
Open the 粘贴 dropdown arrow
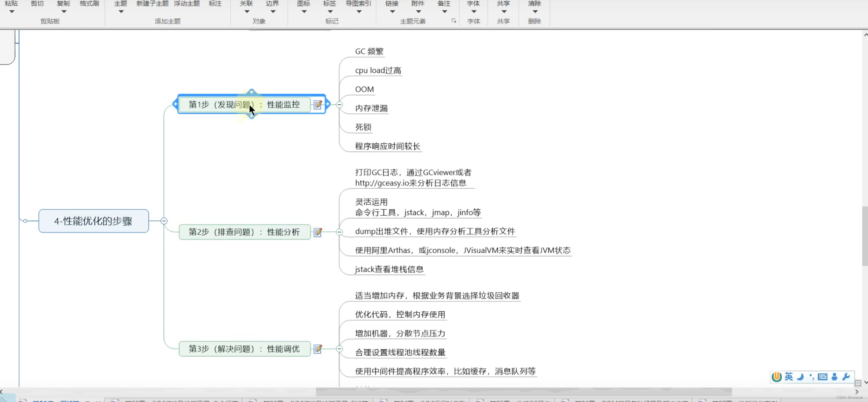(x=12, y=12)
